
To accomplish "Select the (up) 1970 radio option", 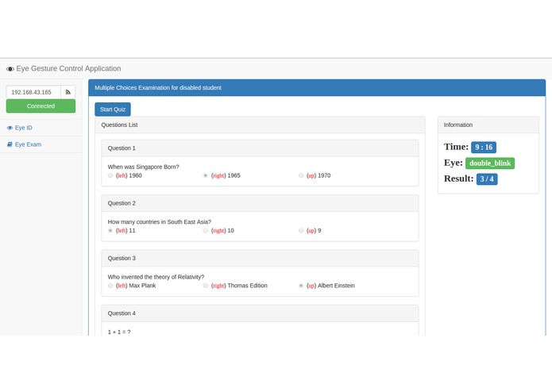I will pyautogui.click(x=301, y=175).
